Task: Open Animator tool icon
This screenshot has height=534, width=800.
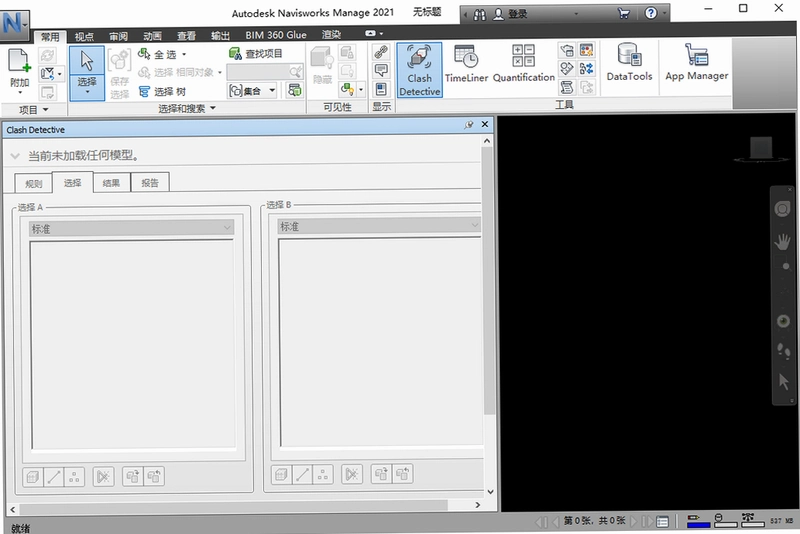Action: pyautogui.click(x=567, y=68)
